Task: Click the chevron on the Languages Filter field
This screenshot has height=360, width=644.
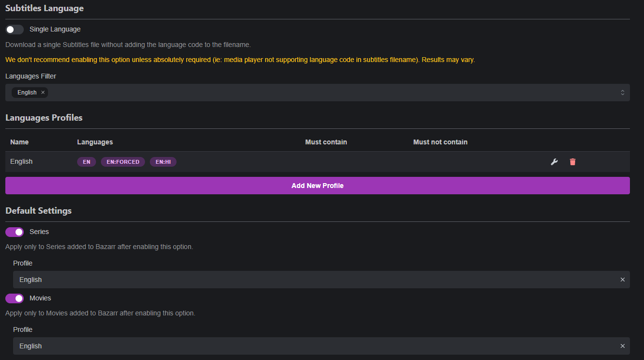Action: click(x=622, y=92)
